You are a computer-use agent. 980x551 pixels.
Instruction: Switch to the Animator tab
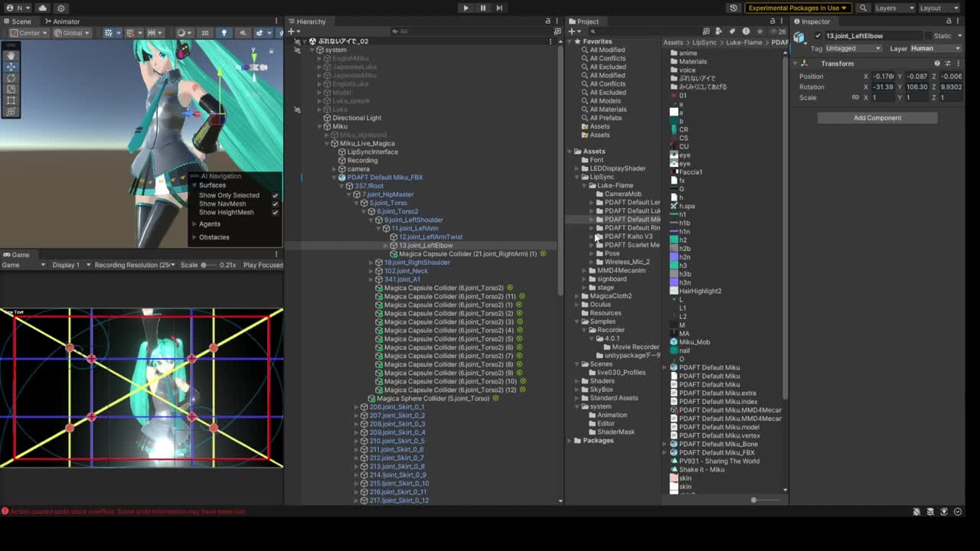[61, 21]
